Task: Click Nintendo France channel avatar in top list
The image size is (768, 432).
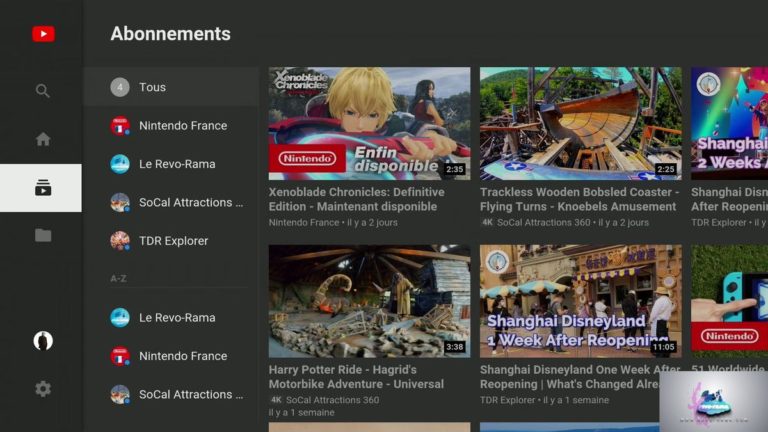Action: click(x=120, y=126)
